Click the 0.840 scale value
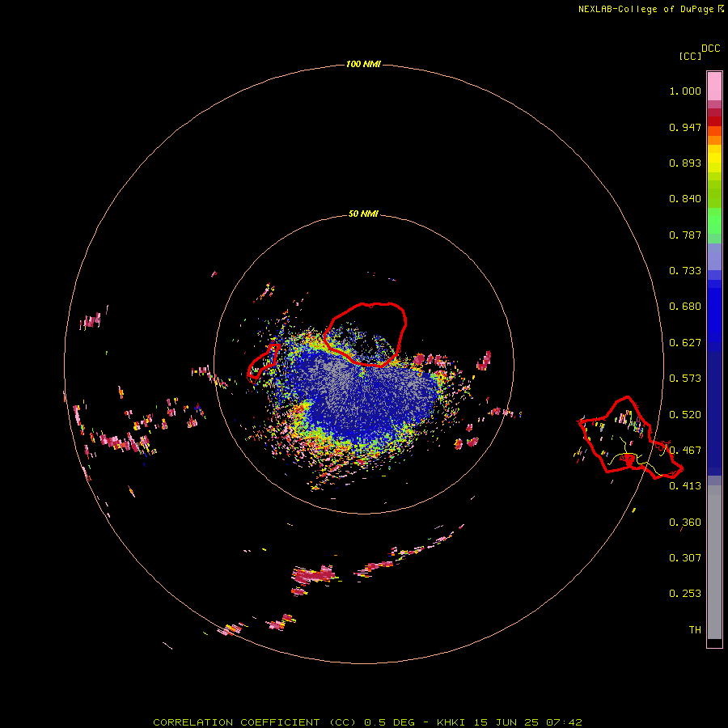The width and height of the screenshot is (728, 728). pyautogui.click(x=685, y=199)
